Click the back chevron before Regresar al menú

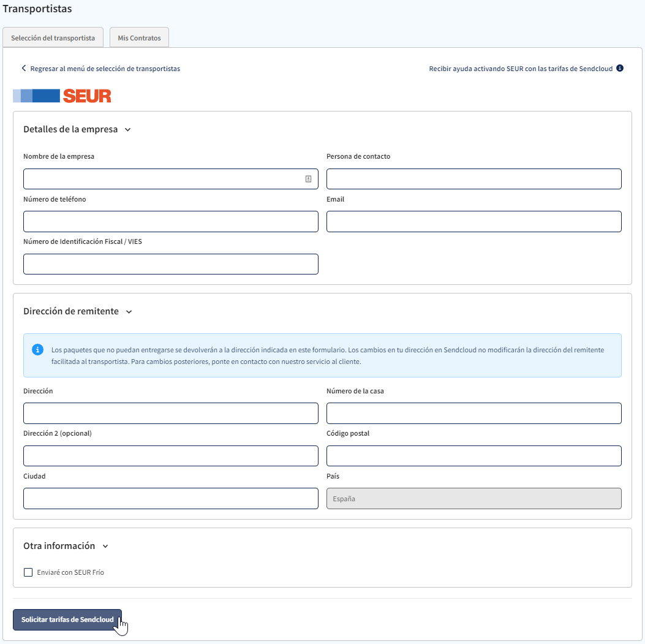click(x=23, y=69)
